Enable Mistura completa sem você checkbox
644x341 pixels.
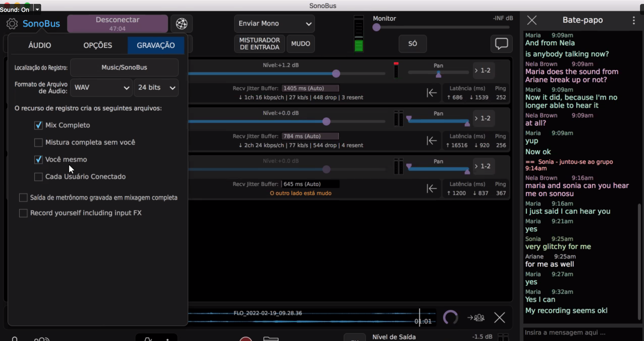pos(38,143)
